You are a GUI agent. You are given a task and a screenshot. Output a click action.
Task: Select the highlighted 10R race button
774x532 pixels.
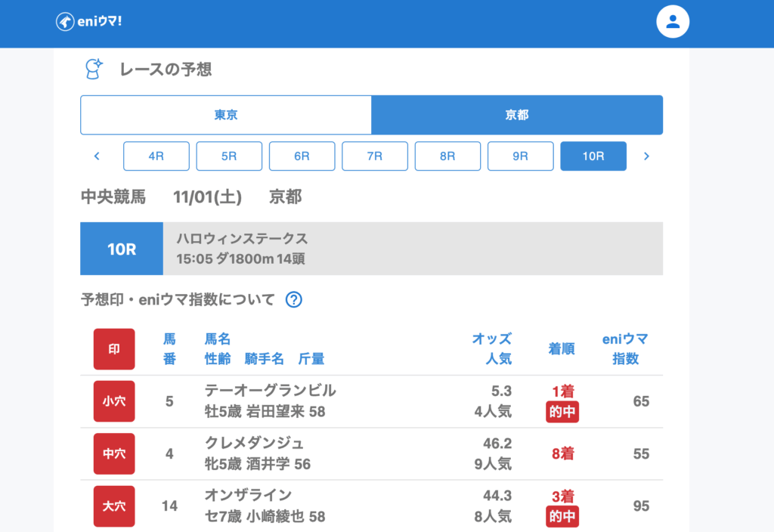(x=593, y=156)
